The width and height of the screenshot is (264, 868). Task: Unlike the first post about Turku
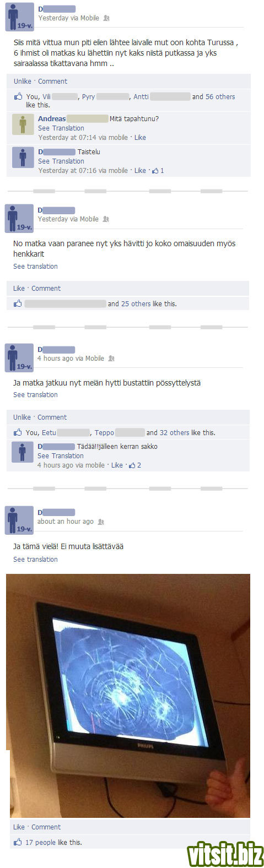[23, 81]
